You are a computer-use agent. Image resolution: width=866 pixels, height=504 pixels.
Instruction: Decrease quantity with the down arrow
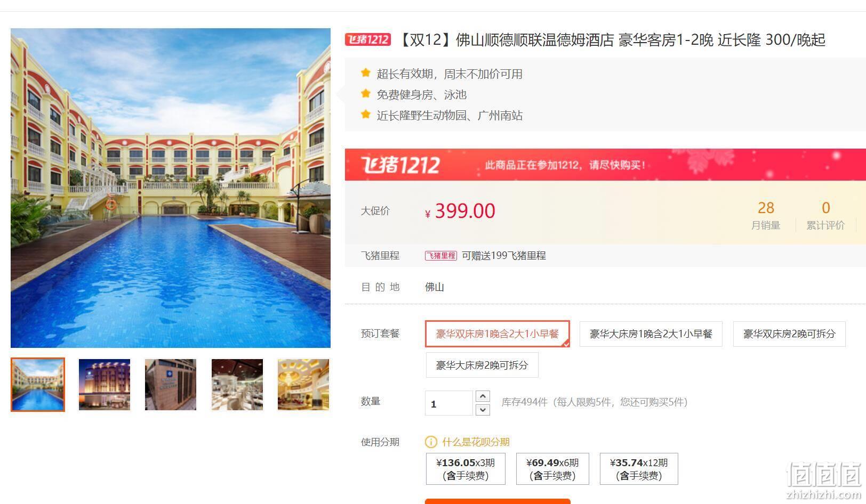(482, 410)
